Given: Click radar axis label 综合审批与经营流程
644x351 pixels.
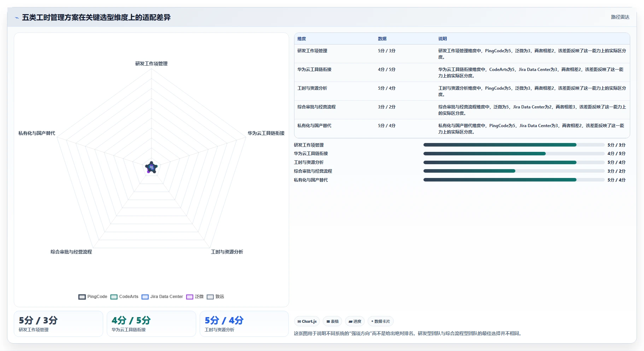Looking at the screenshot, I should 71,252.
